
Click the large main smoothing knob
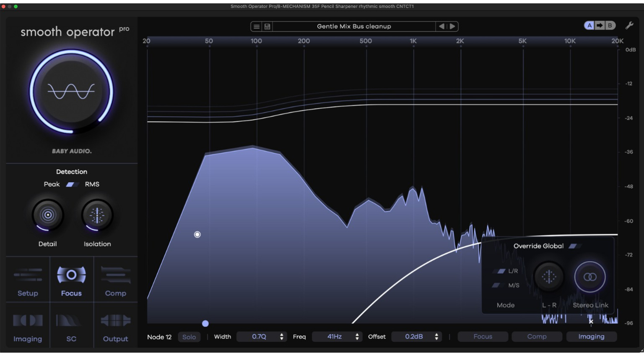(x=71, y=91)
